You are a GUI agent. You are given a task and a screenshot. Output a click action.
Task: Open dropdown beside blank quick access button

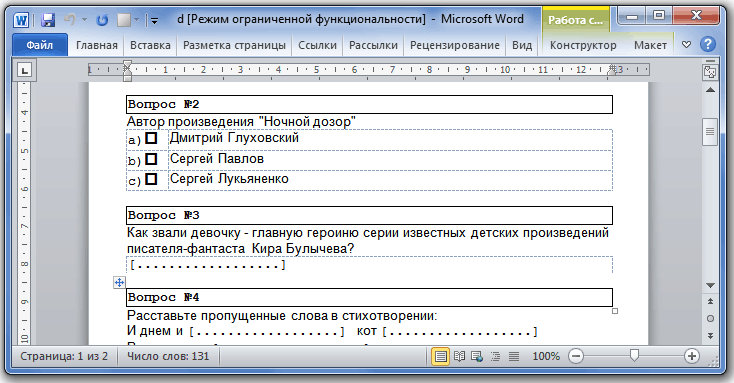(x=137, y=20)
